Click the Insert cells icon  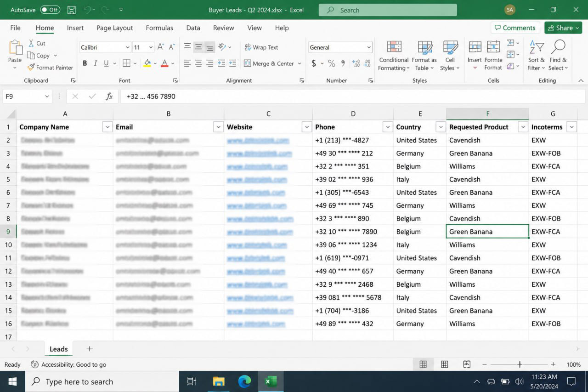(x=475, y=47)
